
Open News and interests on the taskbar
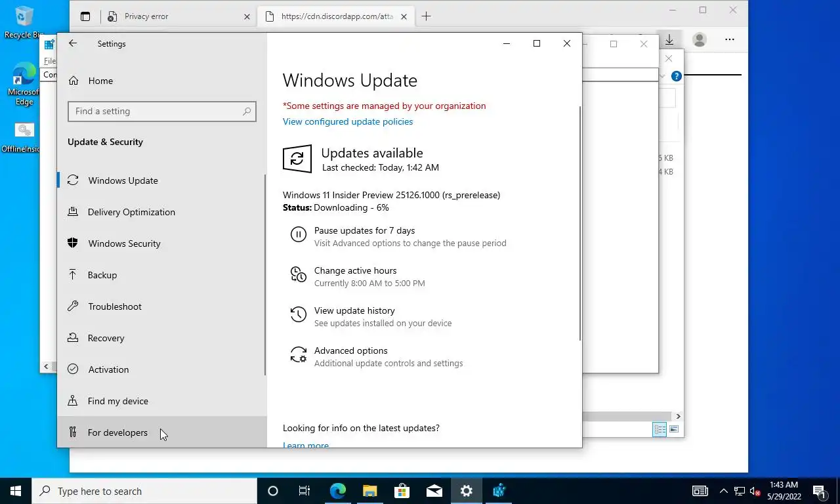[700, 491]
